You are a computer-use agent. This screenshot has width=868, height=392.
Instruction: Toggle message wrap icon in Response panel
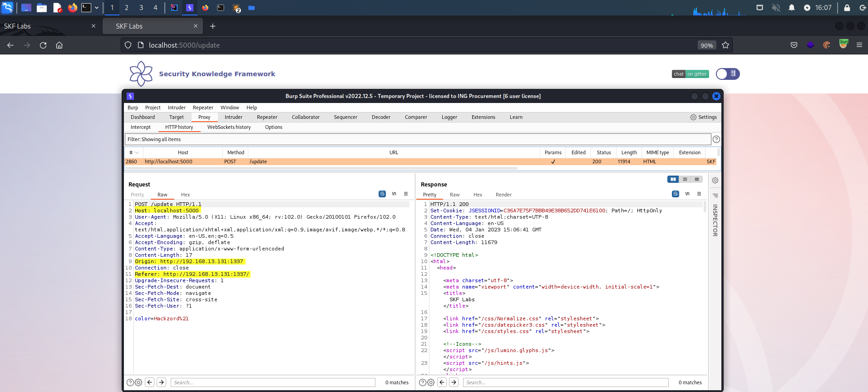[676, 194]
